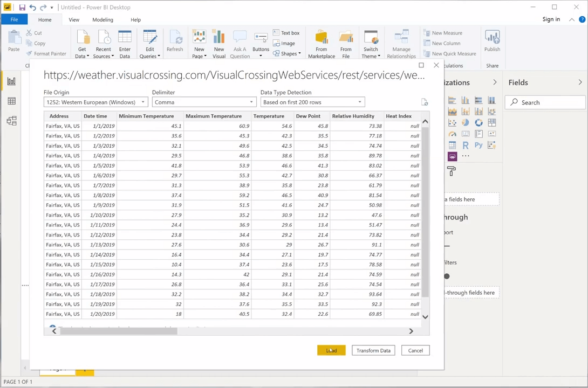Select the pie chart visualization
The width and height of the screenshot is (588, 388).
coord(466,123)
